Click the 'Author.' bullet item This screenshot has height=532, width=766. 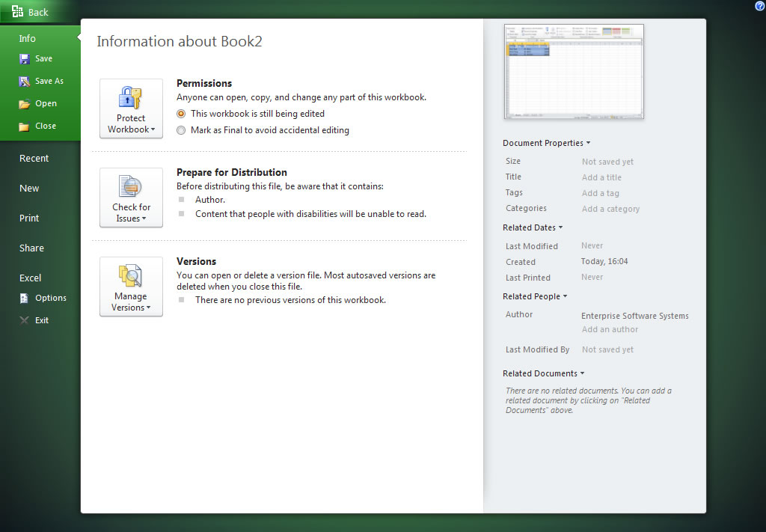(210, 200)
